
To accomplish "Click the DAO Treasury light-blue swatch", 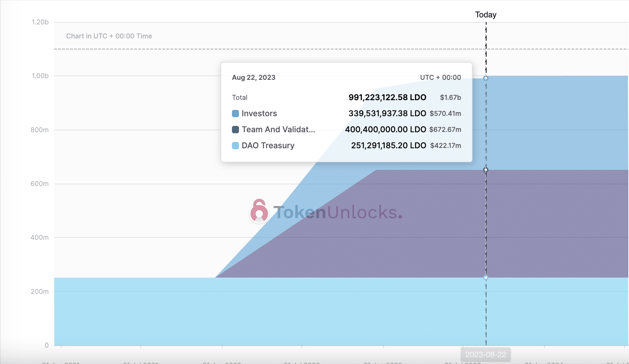I will (x=235, y=146).
